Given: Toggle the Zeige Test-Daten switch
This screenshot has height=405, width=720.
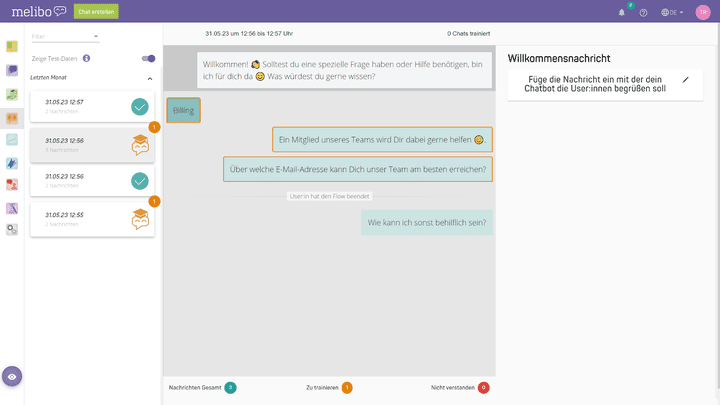Looking at the screenshot, I should click(148, 59).
